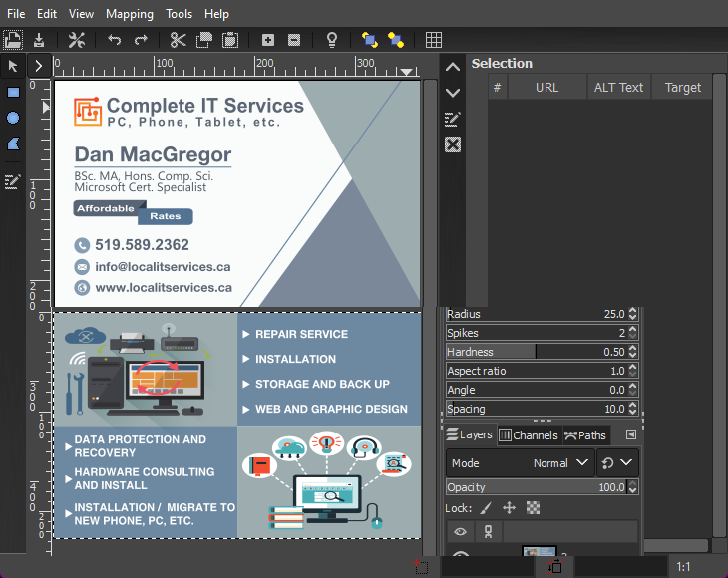Open Preferences via wrench-screwdriver icon
This screenshot has width=728, height=578.
[77, 40]
